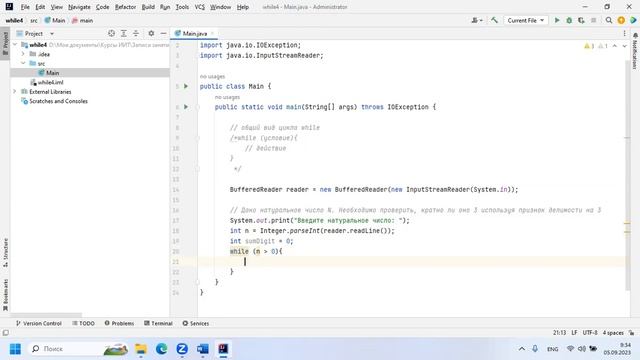
Task: Toggle the Bookmarks tool window side tab
Action: coord(5,295)
